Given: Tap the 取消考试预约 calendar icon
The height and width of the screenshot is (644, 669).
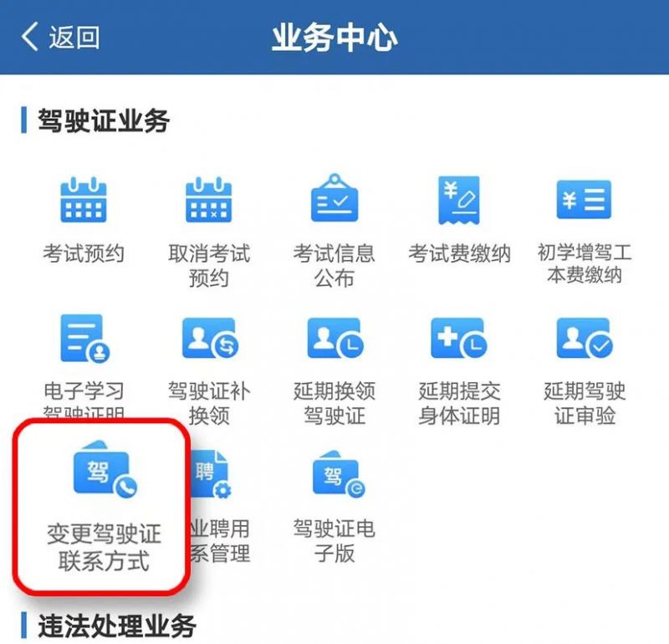Looking at the screenshot, I should click(x=208, y=200).
